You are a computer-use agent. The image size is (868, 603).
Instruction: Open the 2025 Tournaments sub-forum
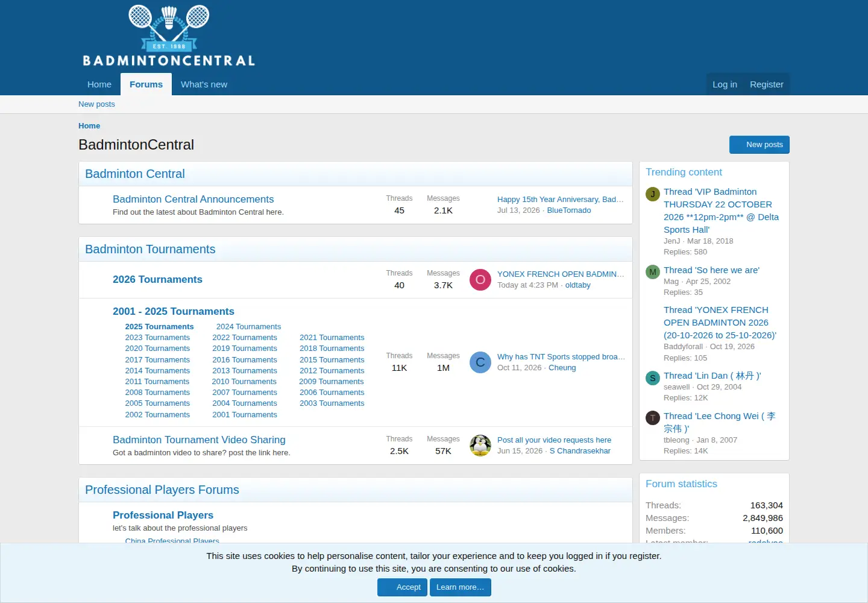pos(159,327)
